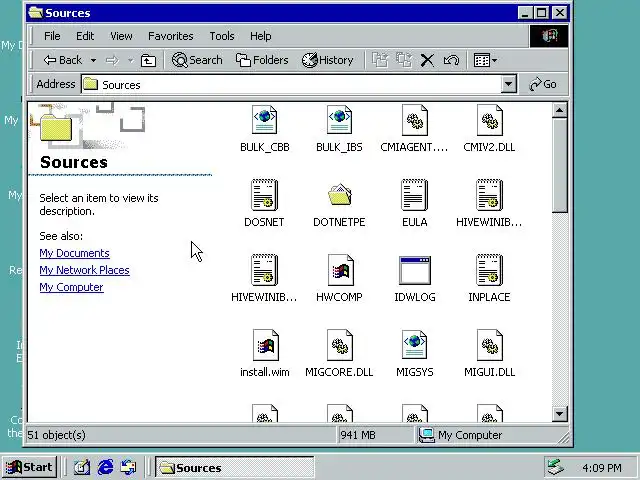Open the File menu
Image resolution: width=640 pixels, height=480 pixels.
pyautogui.click(x=52, y=36)
